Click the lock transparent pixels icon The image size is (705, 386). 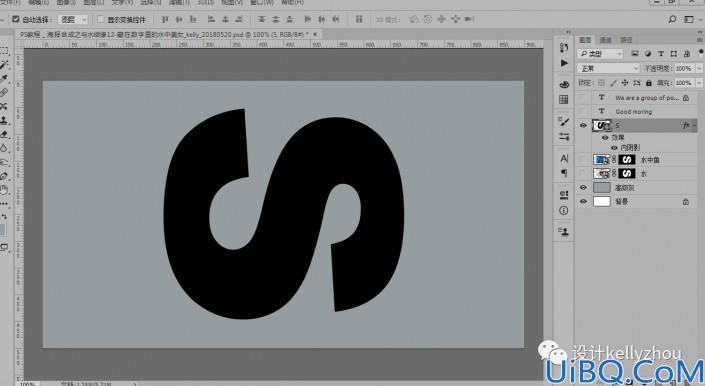pos(601,83)
